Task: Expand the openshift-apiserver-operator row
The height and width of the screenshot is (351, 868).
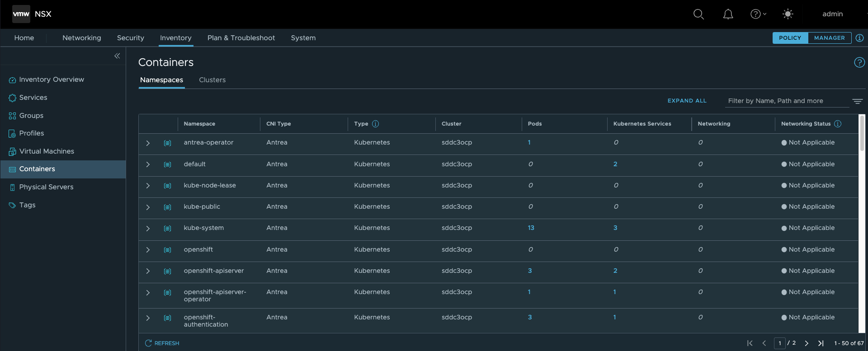Action: [148, 293]
